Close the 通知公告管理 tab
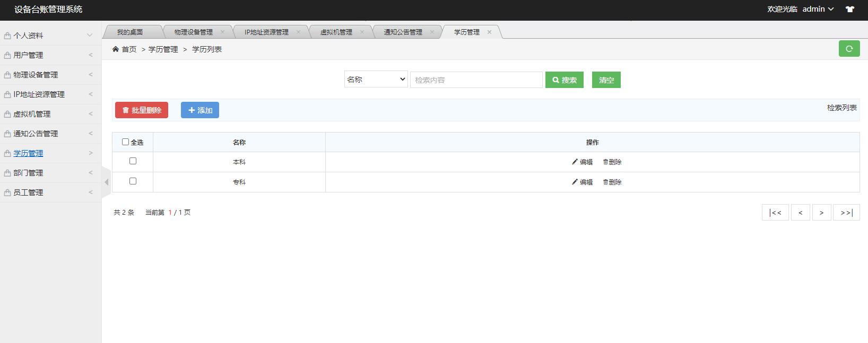 click(432, 32)
